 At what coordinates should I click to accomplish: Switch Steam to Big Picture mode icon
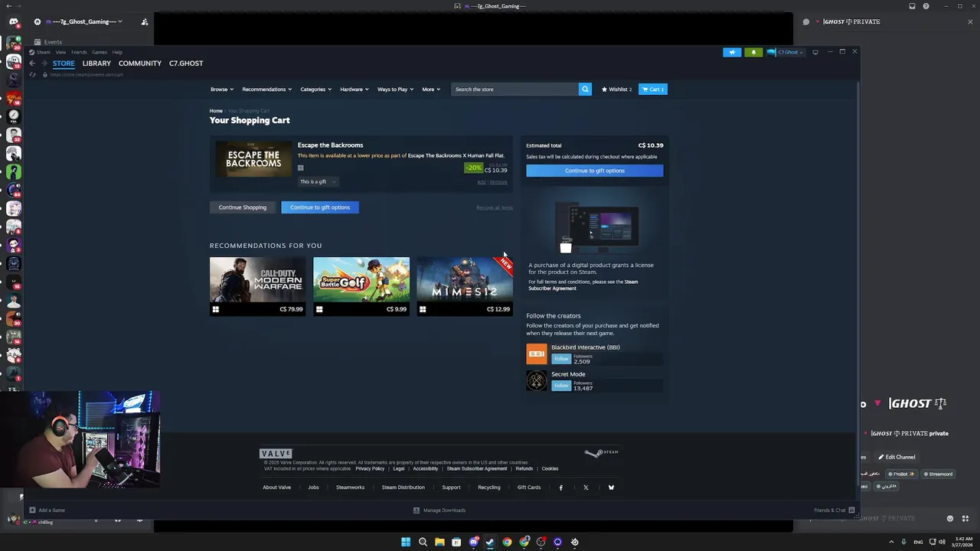[815, 52]
